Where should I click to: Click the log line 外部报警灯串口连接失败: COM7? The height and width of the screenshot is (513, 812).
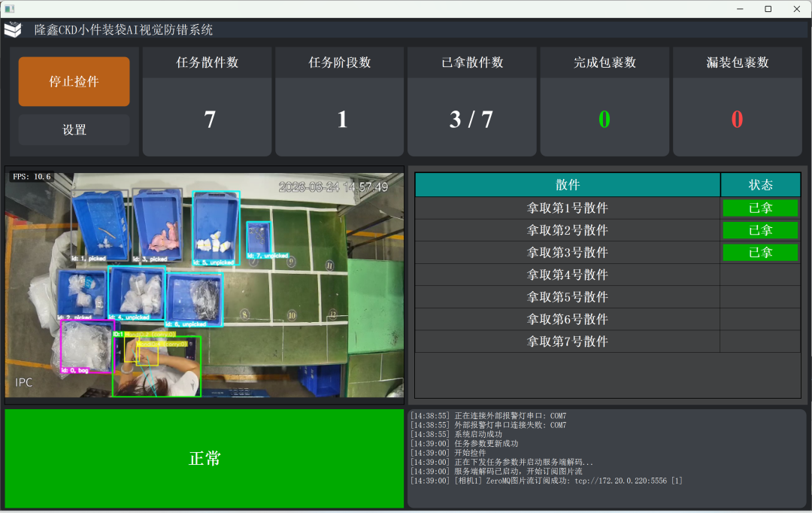489,425
